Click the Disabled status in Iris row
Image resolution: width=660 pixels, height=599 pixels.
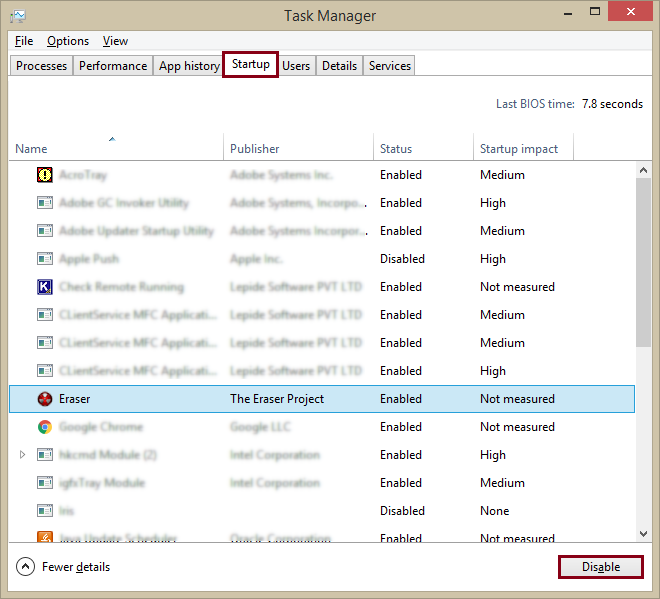click(402, 511)
